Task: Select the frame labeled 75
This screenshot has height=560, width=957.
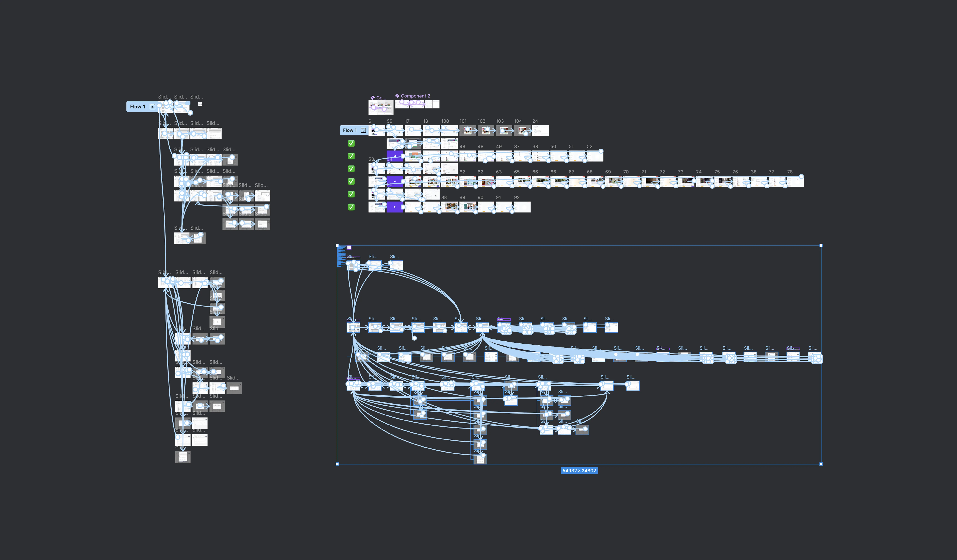Action: click(x=723, y=182)
